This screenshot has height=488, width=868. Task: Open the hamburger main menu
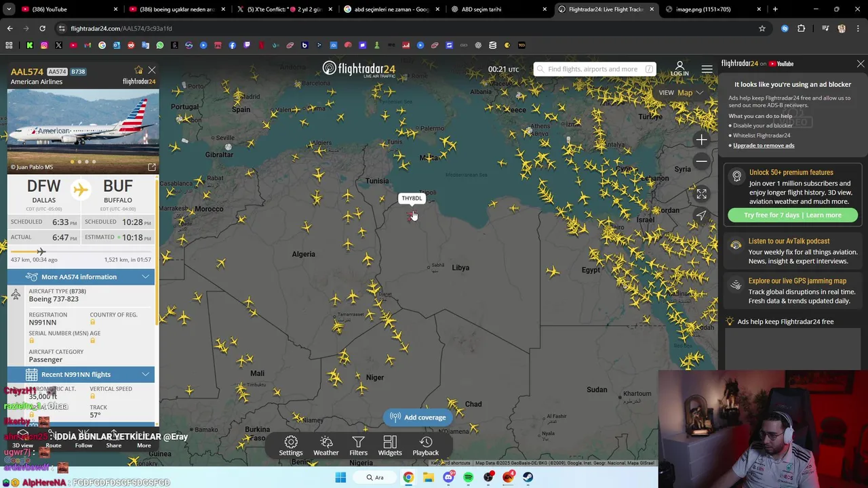click(707, 69)
